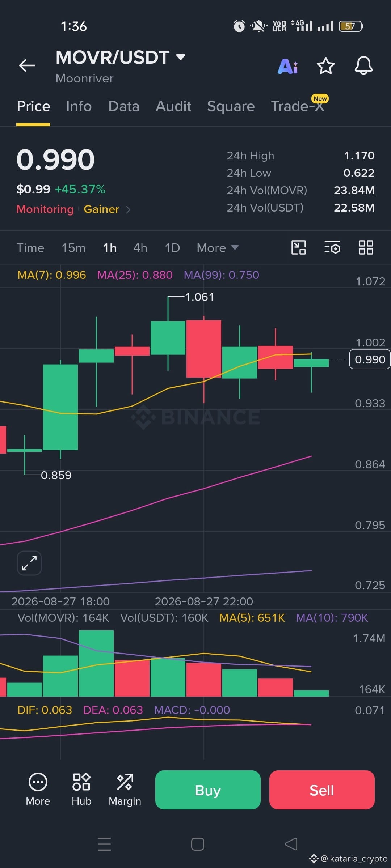The width and height of the screenshot is (391, 868).
Task: Tap the DEA: 0.063 label
Action: [113, 710]
